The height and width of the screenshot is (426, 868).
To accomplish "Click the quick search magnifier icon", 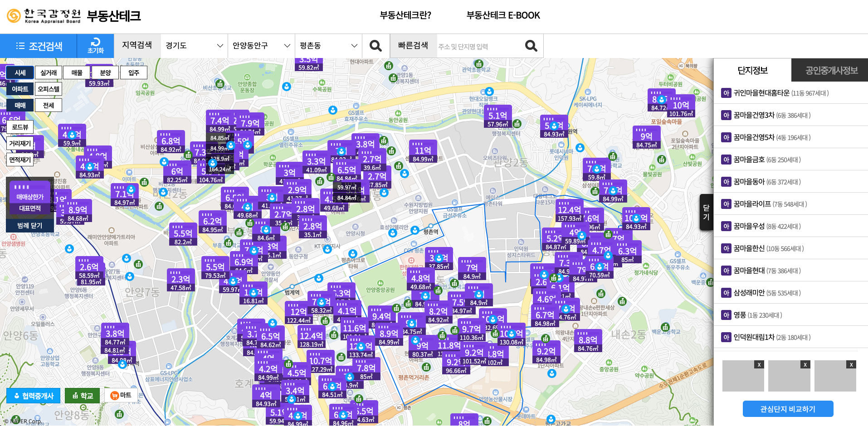I will pyautogui.click(x=531, y=46).
